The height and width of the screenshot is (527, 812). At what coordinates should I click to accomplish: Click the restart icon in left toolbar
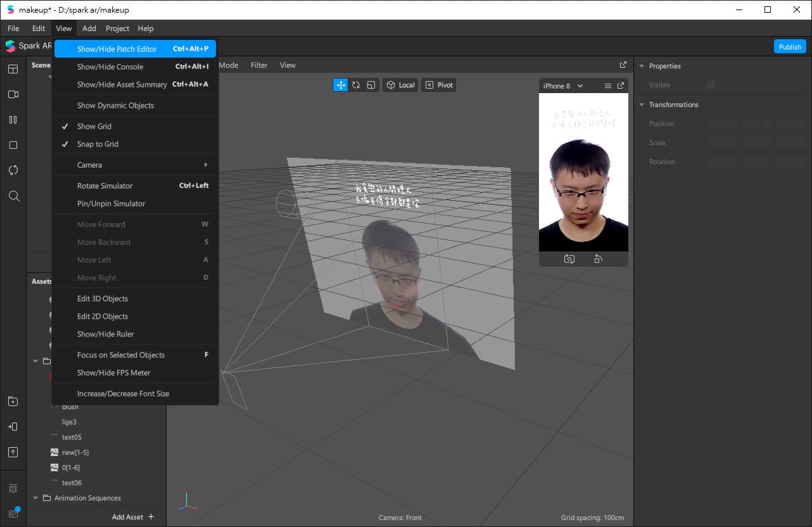click(13, 170)
